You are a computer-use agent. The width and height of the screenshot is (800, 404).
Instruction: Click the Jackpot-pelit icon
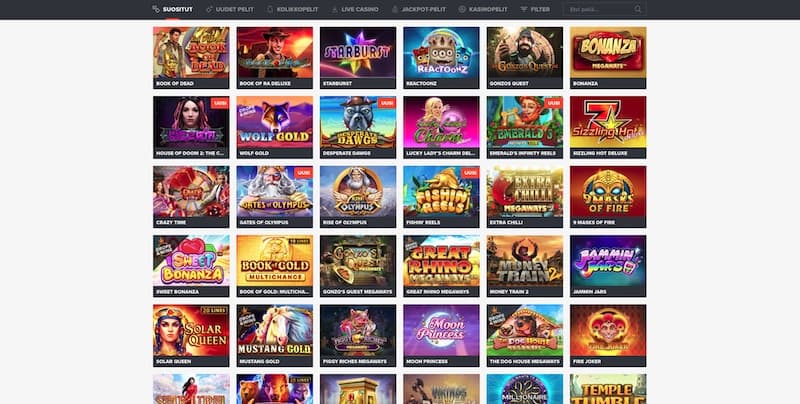(x=395, y=9)
